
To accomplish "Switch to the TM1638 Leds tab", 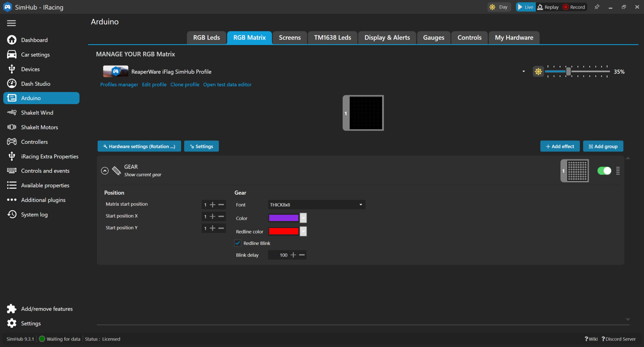I will 332,38.
